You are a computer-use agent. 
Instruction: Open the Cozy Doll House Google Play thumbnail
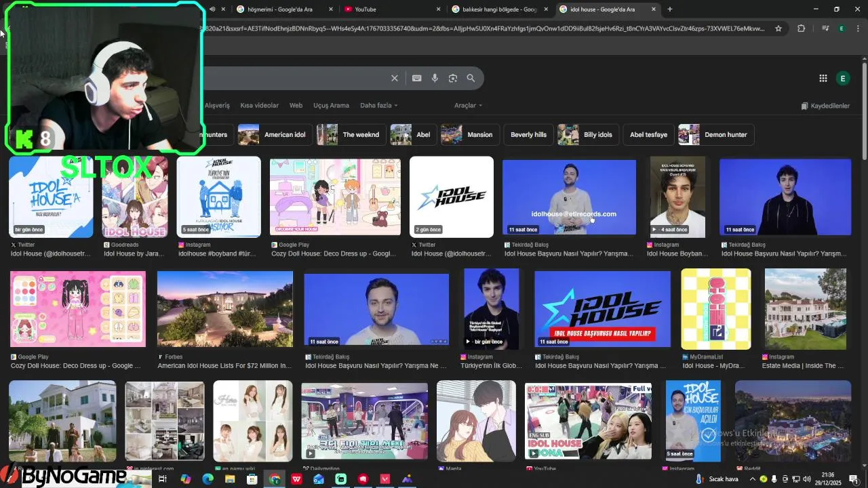coord(335,197)
